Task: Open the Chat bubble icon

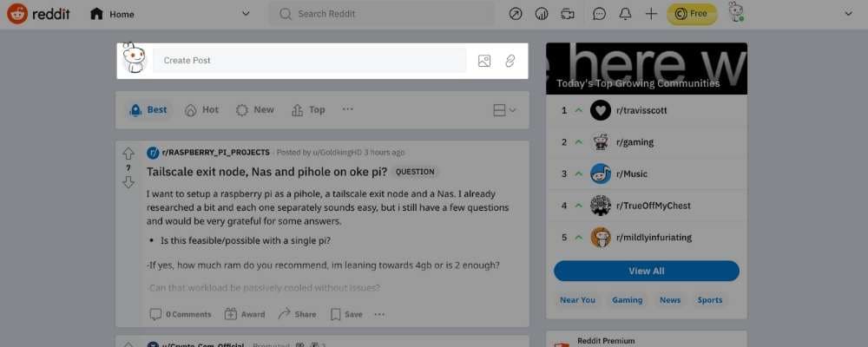Action: tap(599, 14)
